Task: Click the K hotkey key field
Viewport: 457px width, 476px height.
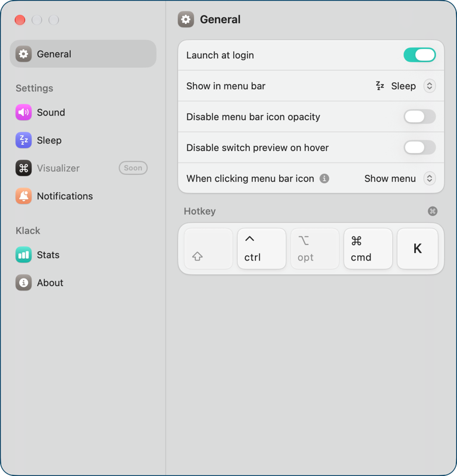Action: click(x=418, y=249)
